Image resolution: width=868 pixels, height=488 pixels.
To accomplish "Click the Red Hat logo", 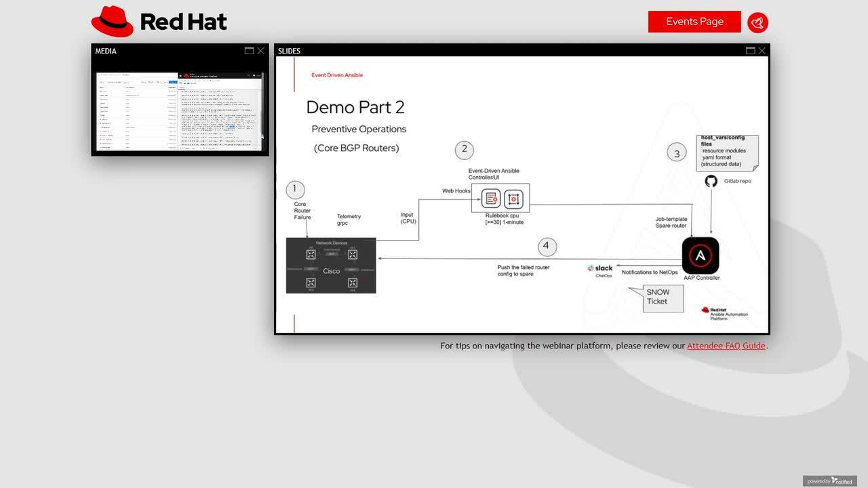I will [x=159, y=22].
